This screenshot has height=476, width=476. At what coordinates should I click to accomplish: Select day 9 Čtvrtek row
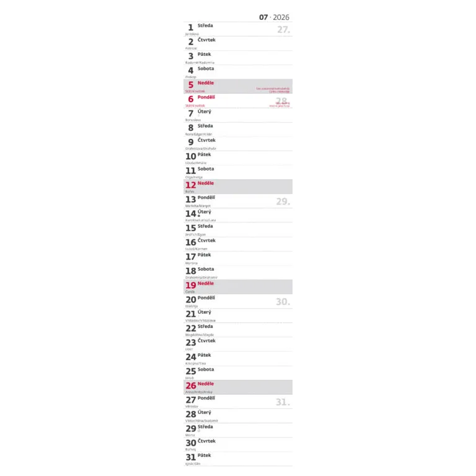(x=201, y=141)
